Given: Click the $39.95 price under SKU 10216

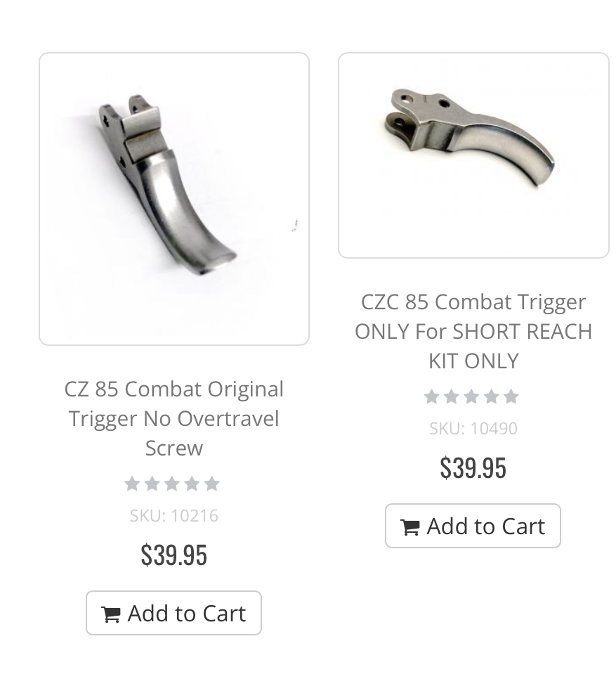Looking at the screenshot, I should (x=174, y=555).
